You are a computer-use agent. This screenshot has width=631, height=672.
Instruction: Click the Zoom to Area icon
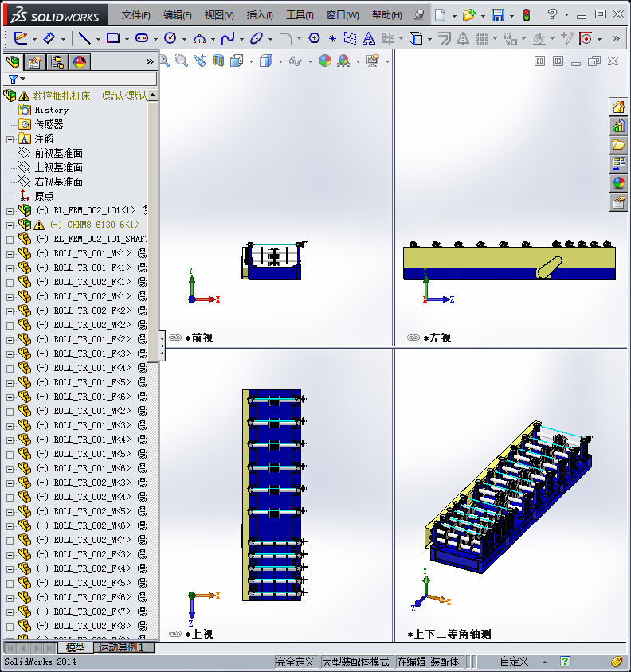pyautogui.click(x=182, y=61)
